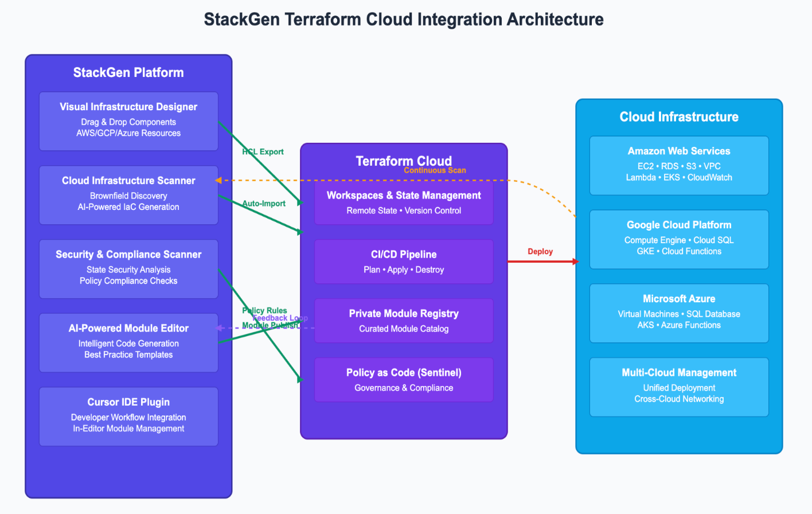Image resolution: width=812 pixels, height=514 pixels.
Task: Click the purple Feedback Loop label
Action: pyautogui.click(x=280, y=318)
